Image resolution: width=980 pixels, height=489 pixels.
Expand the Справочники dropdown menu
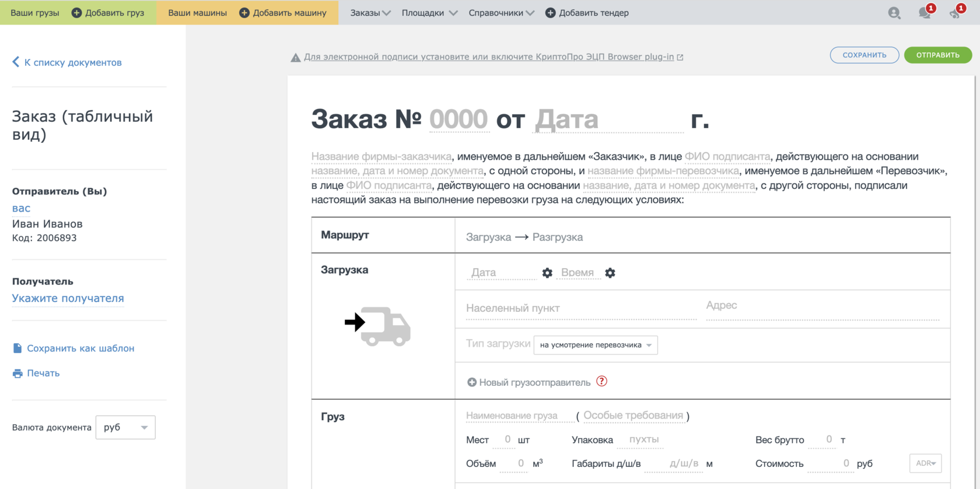502,13
